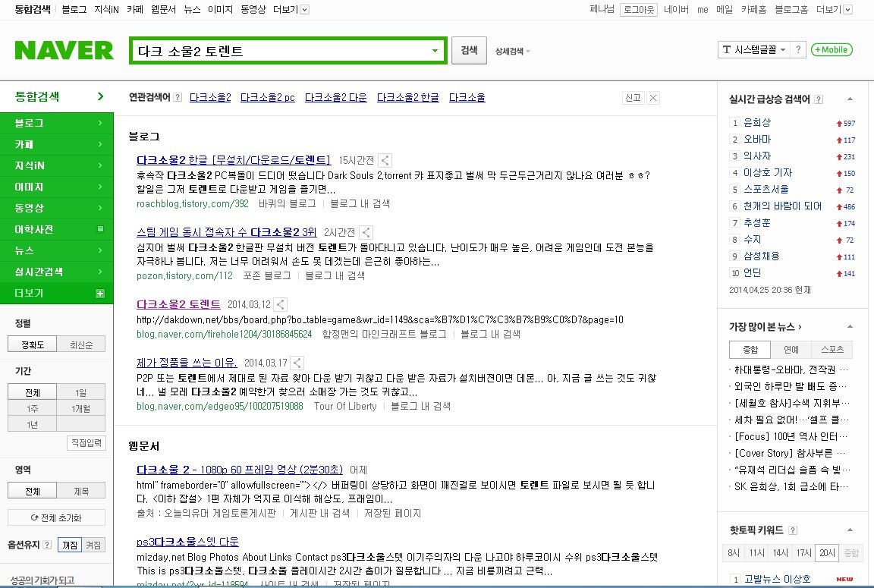Viewport: 874px width, 588px height.
Task: Collapse the 핫토픽 키워드 panel
Action: pos(850,530)
